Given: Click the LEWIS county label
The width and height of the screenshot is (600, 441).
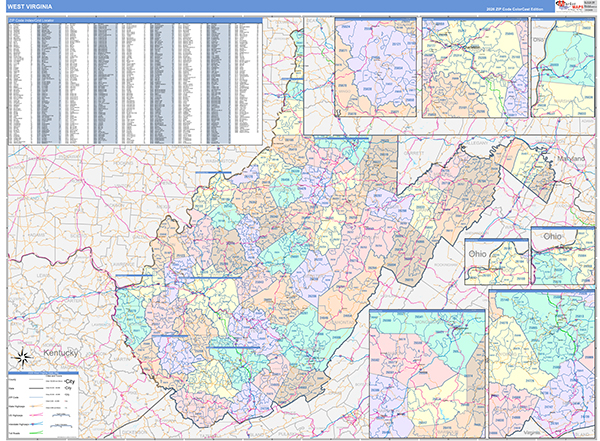Looking at the screenshot, I should 43,275.
